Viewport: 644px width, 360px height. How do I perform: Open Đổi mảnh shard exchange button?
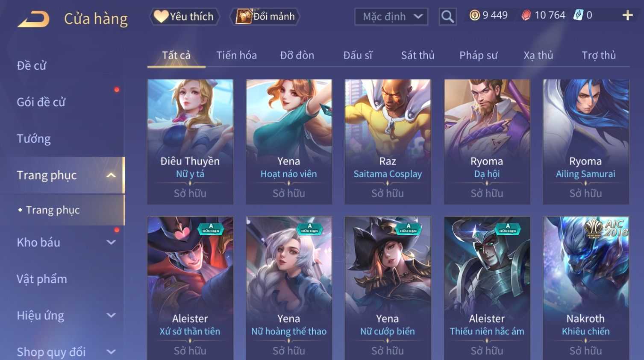click(x=265, y=17)
